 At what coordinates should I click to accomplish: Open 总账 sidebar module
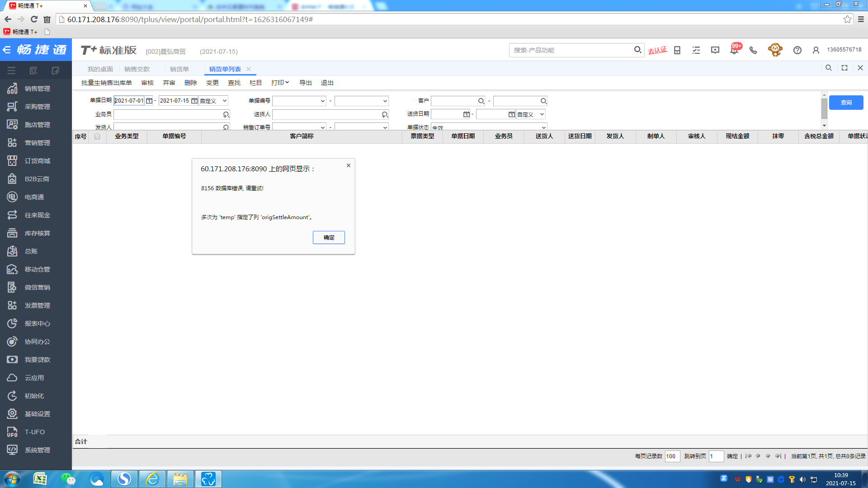click(x=36, y=251)
